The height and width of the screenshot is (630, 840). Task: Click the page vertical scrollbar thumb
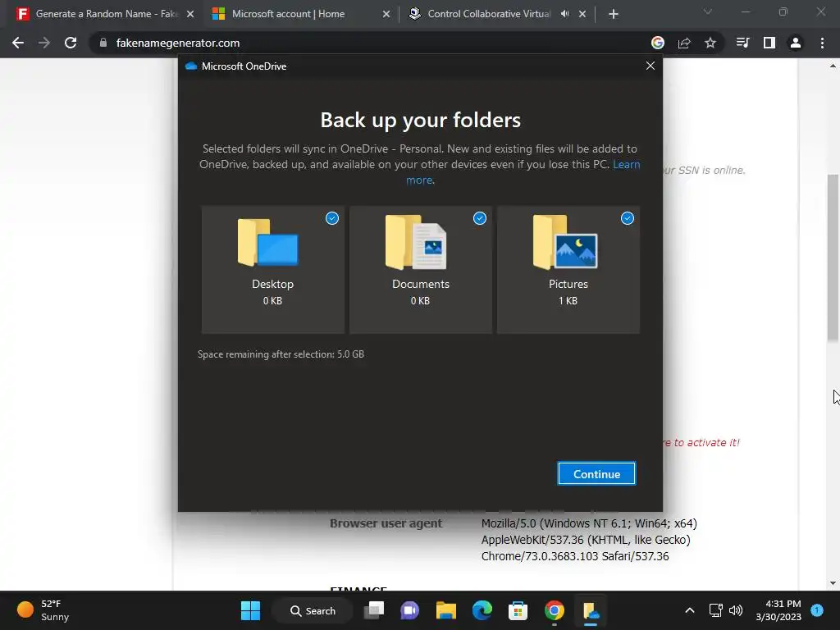[x=833, y=257]
